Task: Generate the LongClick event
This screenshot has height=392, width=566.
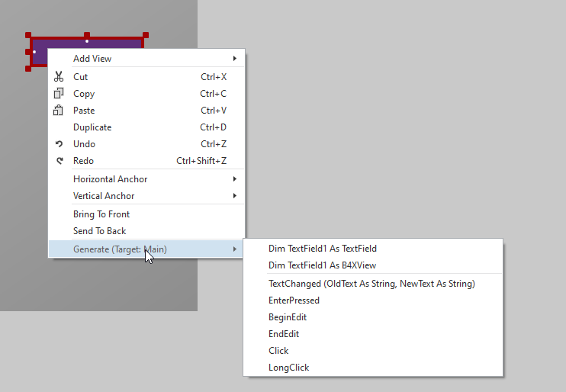Action: [x=289, y=368]
